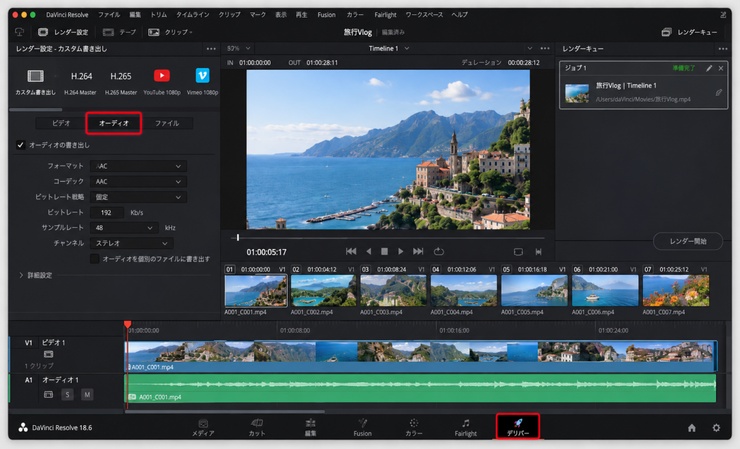740x449 pixels.
Task: Open the Fairlight menu in menu bar
Action: (x=385, y=15)
